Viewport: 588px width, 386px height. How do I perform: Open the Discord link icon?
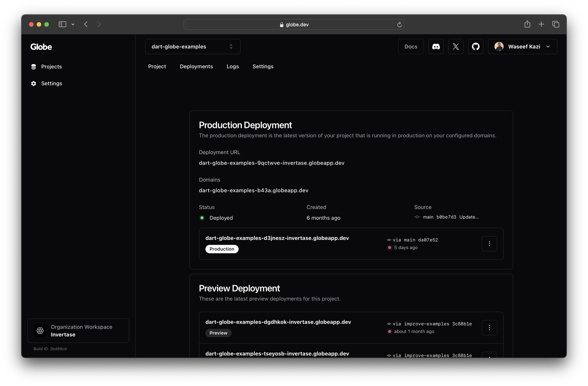pos(436,47)
